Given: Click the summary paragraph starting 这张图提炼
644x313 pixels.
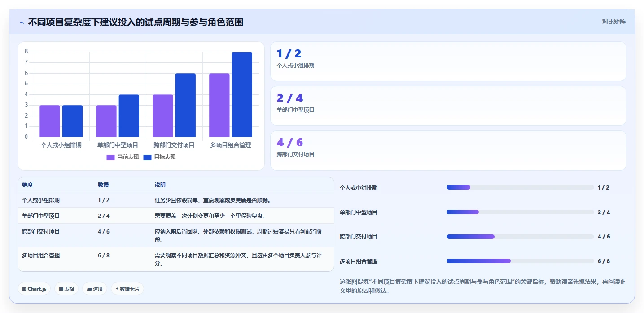Looking at the screenshot, I should pos(483,286).
